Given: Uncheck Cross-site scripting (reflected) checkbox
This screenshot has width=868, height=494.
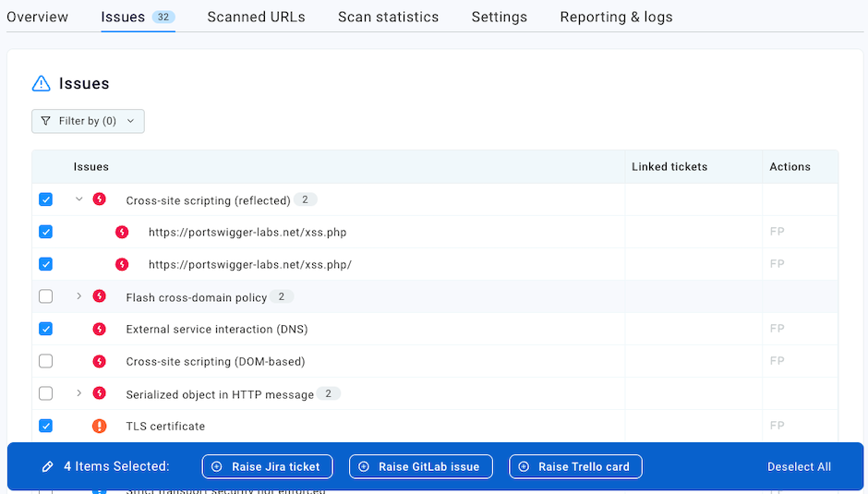Looking at the screenshot, I should (x=46, y=199).
